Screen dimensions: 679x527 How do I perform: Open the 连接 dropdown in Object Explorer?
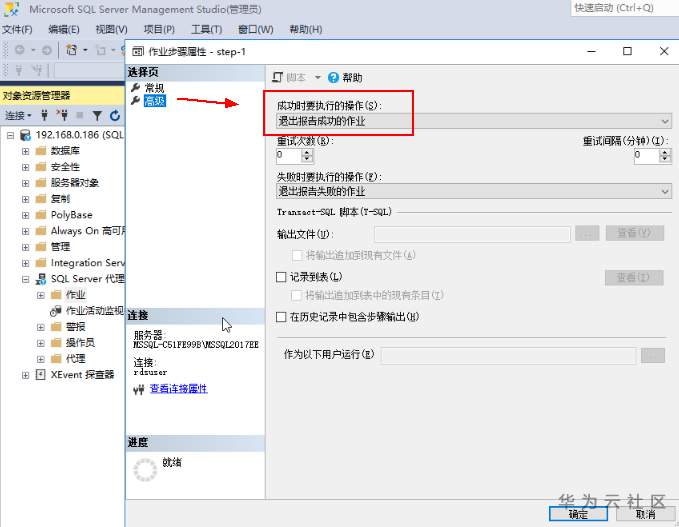tap(18, 115)
